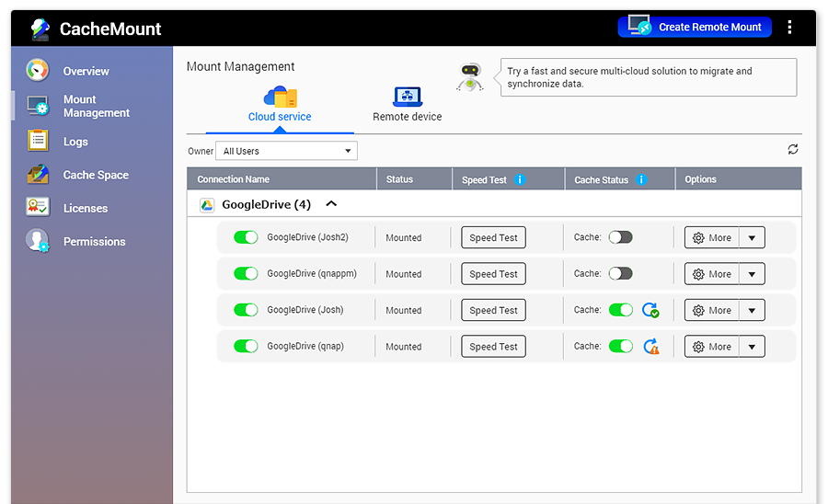Click the Mount Management monitor icon

[x=38, y=106]
